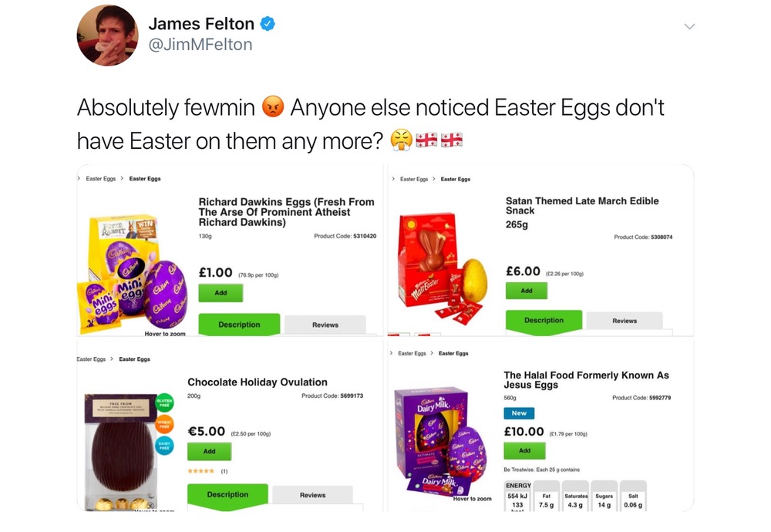Add Richard Dawkins Eggs to basket
771x532 pixels.
(x=221, y=293)
